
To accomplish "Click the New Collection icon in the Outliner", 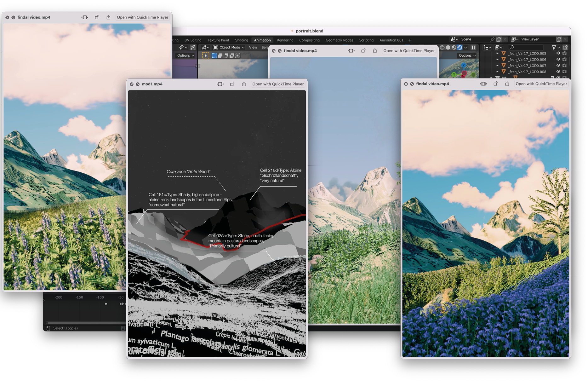I will (565, 48).
